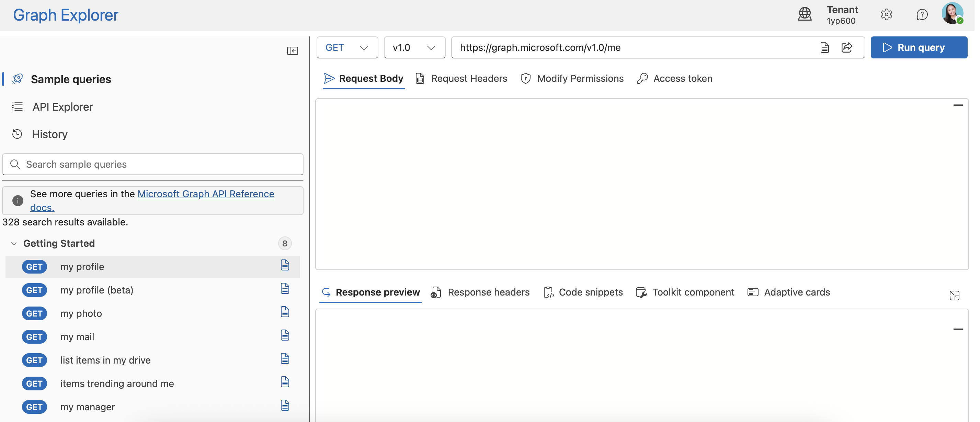Image resolution: width=980 pixels, height=422 pixels.
Task: Open the History panel
Action: coord(50,134)
